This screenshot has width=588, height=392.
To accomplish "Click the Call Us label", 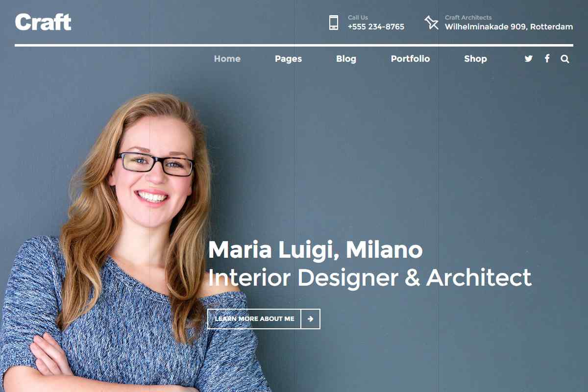I will pyautogui.click(x=358, y=18).
